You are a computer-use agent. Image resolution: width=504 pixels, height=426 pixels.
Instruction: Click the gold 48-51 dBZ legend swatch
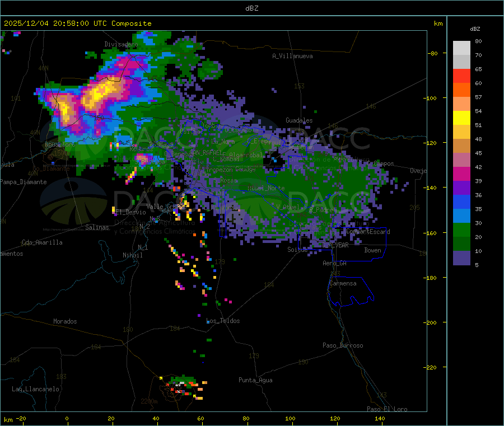pos(461,132)
